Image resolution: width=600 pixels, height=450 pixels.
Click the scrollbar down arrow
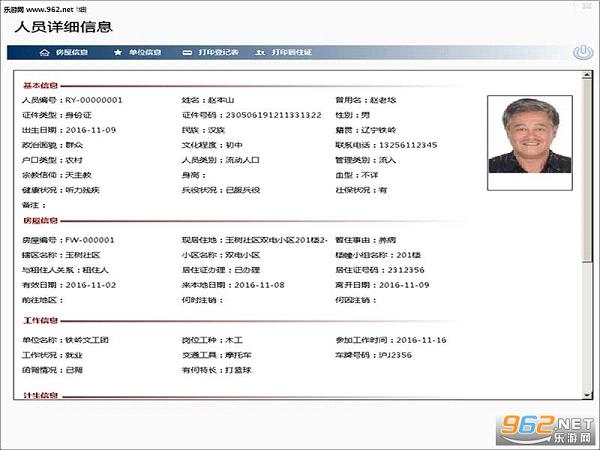(587, 395)
